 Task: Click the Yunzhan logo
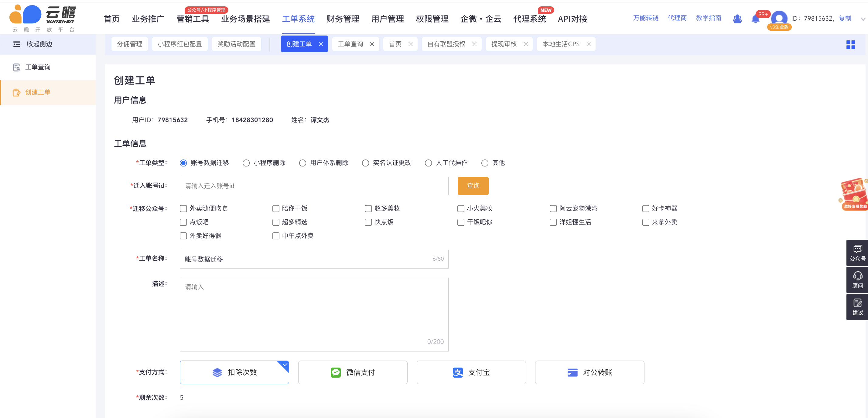click(x=43, y=19)
